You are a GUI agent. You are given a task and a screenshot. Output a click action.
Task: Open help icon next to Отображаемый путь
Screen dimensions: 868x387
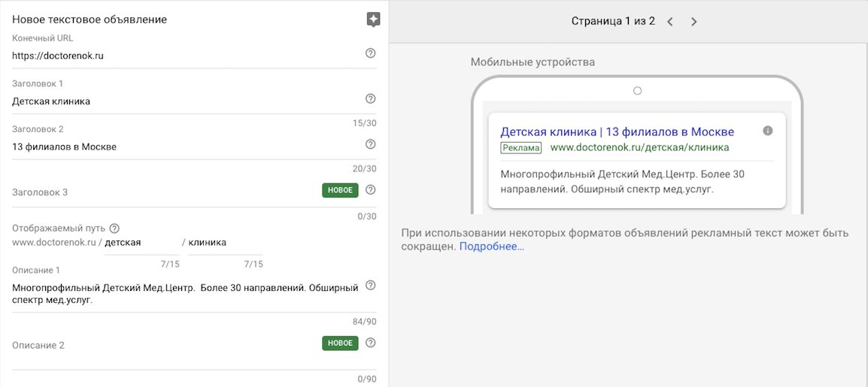114,228
